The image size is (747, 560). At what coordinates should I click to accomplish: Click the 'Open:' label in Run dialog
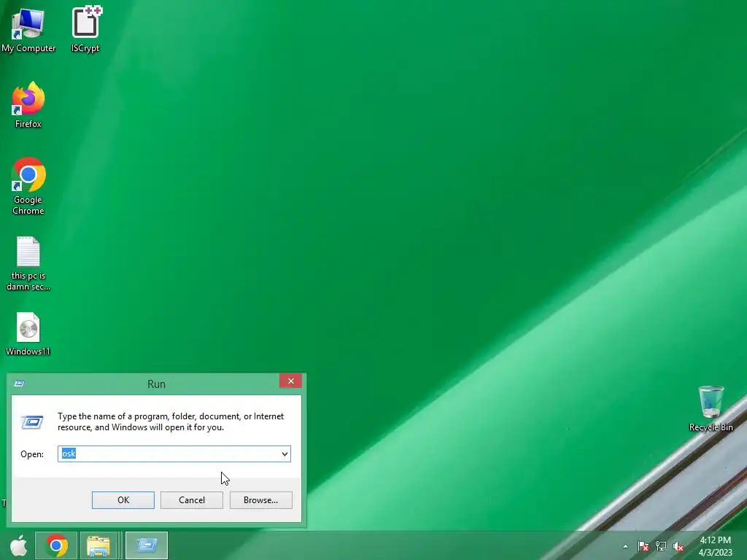pyautogui.click(x=32, y=454)
